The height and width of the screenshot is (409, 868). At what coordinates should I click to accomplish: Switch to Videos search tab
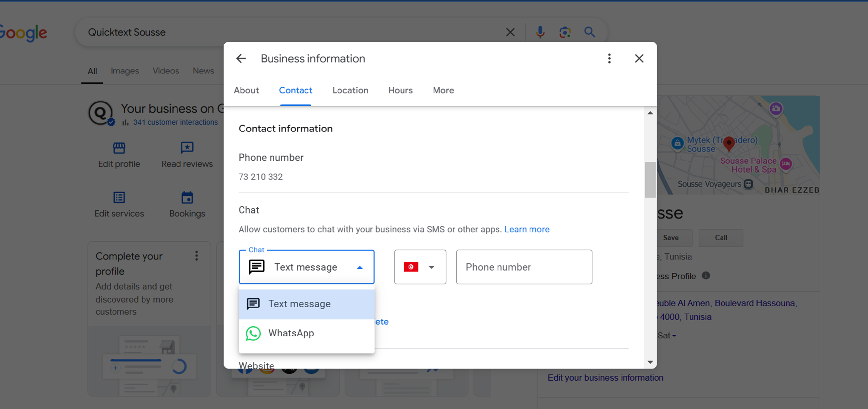tap(166, 71)
